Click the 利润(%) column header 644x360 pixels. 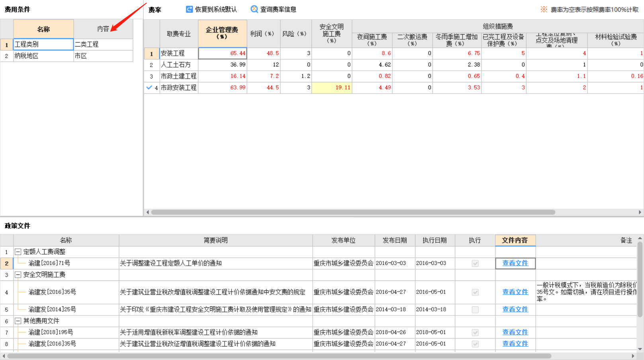point(264,33)
